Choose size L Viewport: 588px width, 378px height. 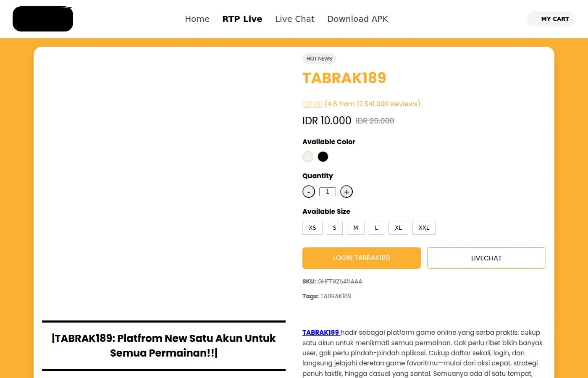(x=376, y=228)
